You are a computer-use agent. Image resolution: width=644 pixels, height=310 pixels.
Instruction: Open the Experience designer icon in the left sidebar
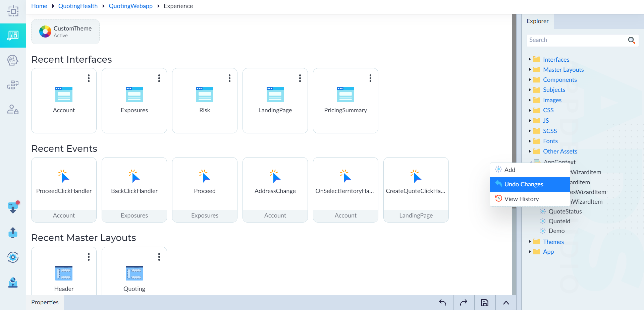(x=13, y=36)
